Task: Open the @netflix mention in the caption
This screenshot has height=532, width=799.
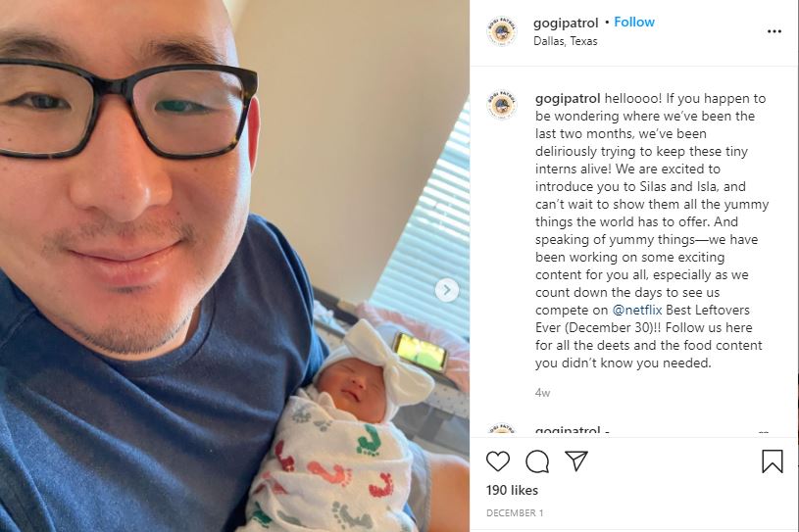Action: pyautogui.click(x=637, y=310)
